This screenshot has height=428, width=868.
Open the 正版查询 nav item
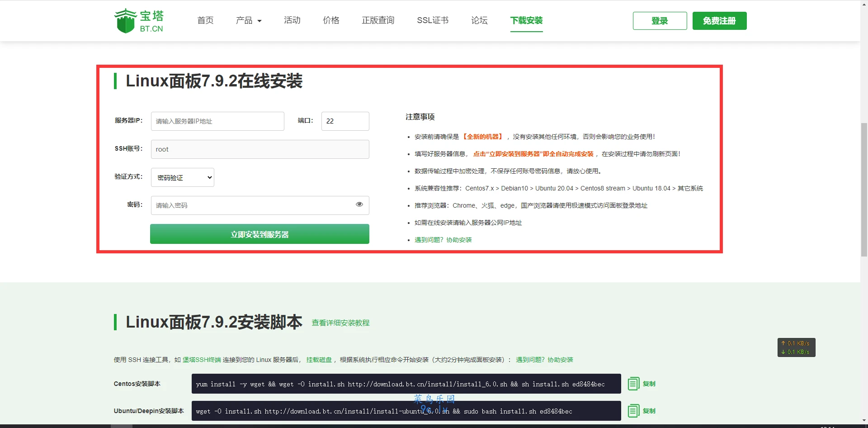pyautogui.click(x=378, y=20)
